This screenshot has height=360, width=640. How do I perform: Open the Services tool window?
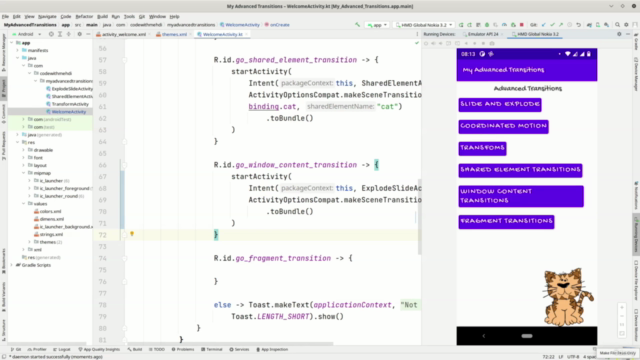click(x=239, y=349)
